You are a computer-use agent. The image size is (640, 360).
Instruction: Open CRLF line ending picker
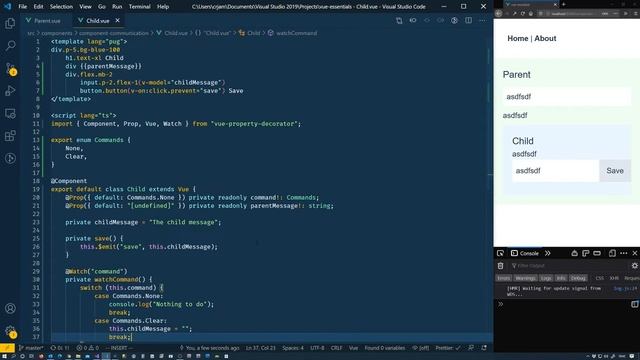pos(337,348)
